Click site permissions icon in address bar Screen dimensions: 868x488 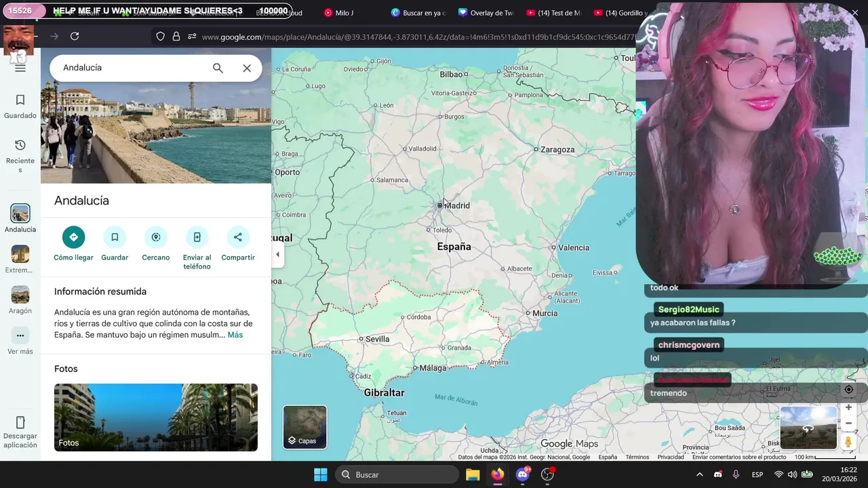coord(193,37)
